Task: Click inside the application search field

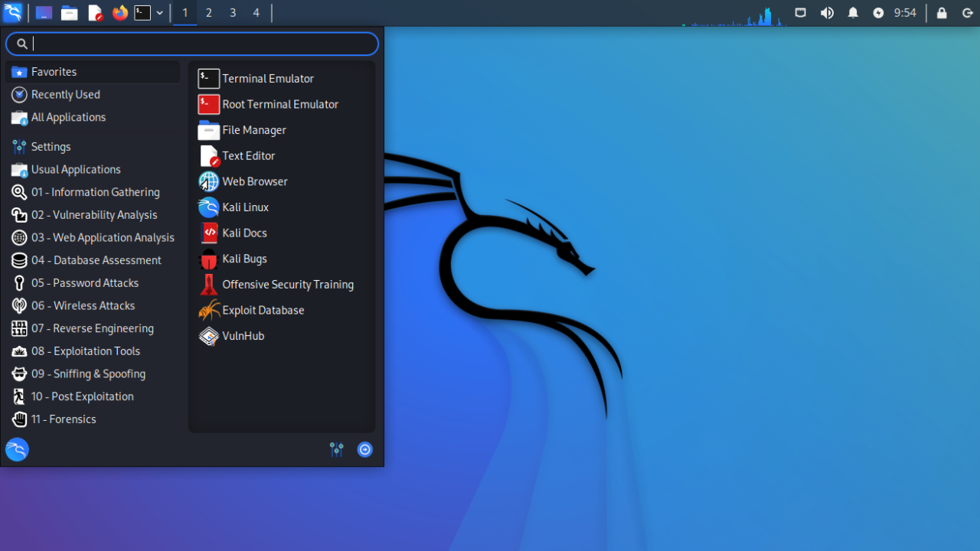Action: pos(191,44)
